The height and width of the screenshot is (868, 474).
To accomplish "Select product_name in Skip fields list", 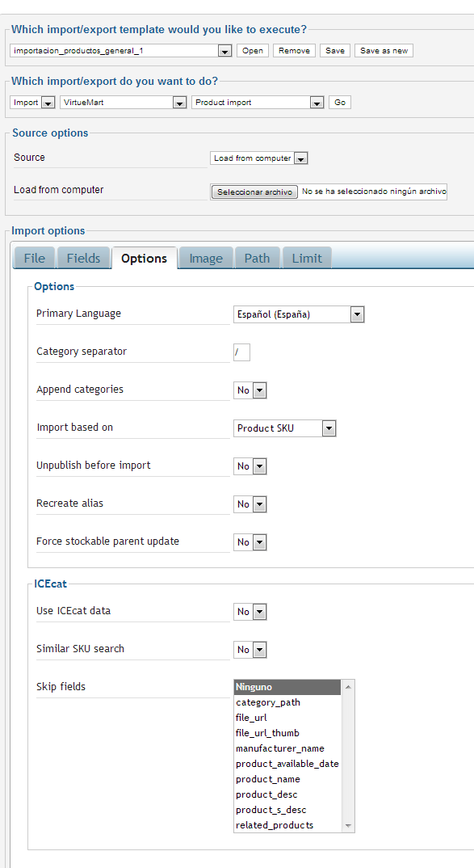I will [x=287, y=779].
